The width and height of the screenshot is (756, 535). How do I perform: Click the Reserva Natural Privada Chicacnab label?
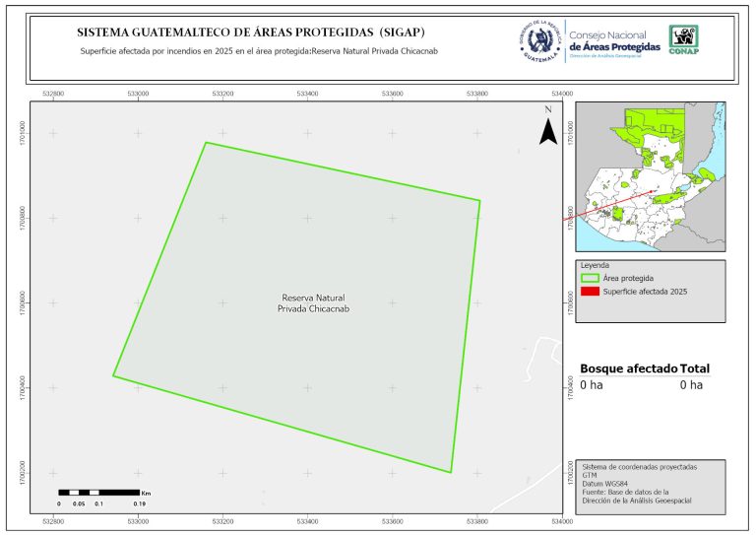point(315,302)
